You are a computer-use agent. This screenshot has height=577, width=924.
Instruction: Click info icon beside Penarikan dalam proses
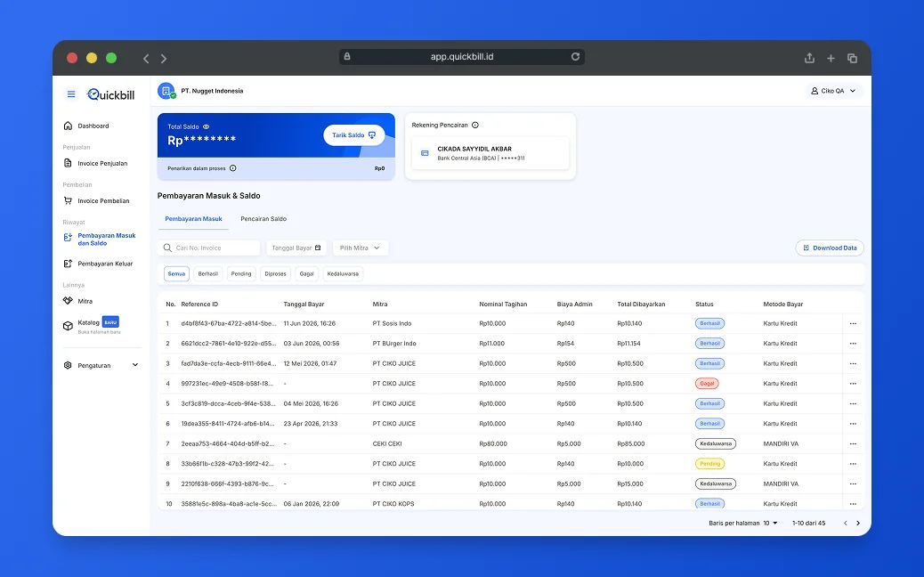tap(232, 168)
